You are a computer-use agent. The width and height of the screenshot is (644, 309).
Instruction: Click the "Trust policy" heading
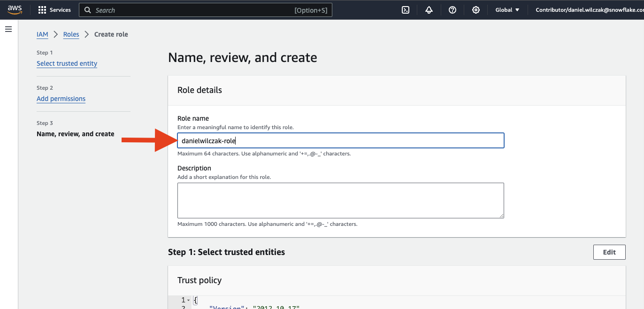pyautogui.click(x=199, y=280)
